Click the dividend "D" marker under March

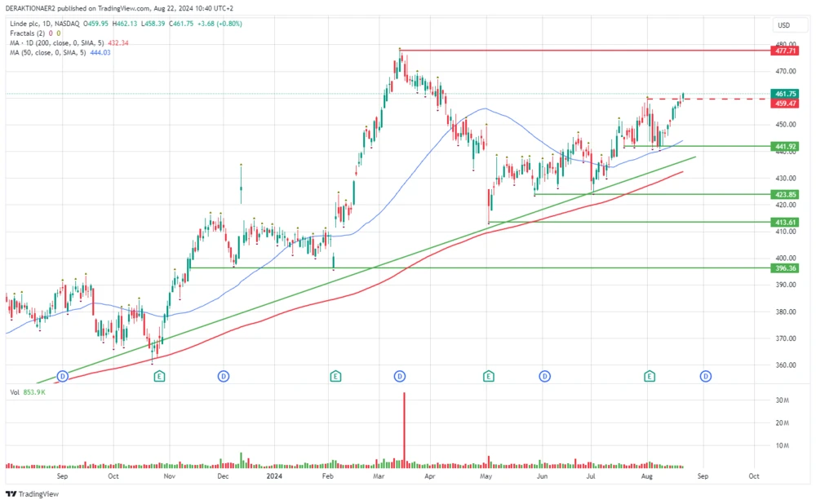click(x=400, y=376)
